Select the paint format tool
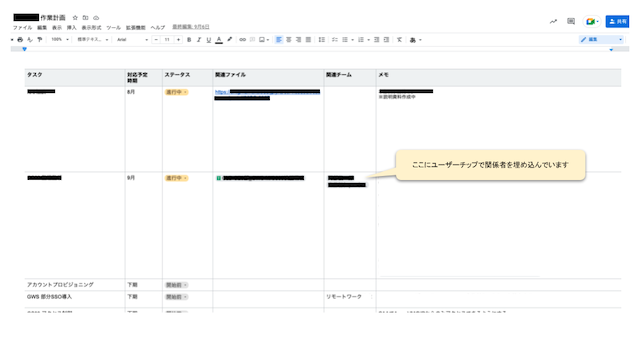640x360 pixels. tap(40, 40)
